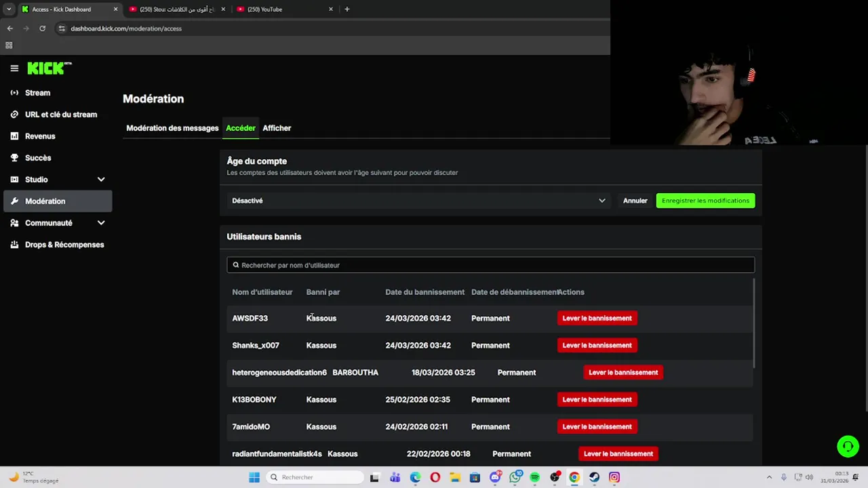Expand the Studio section chevron
868x488 pixels.
tap(101, 180)
